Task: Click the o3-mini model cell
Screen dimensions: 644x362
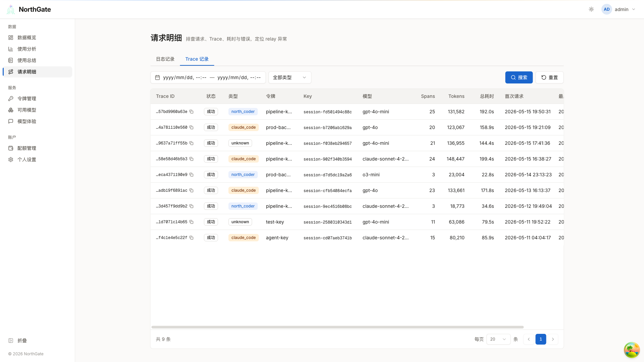Action: [x=371, y=175]
